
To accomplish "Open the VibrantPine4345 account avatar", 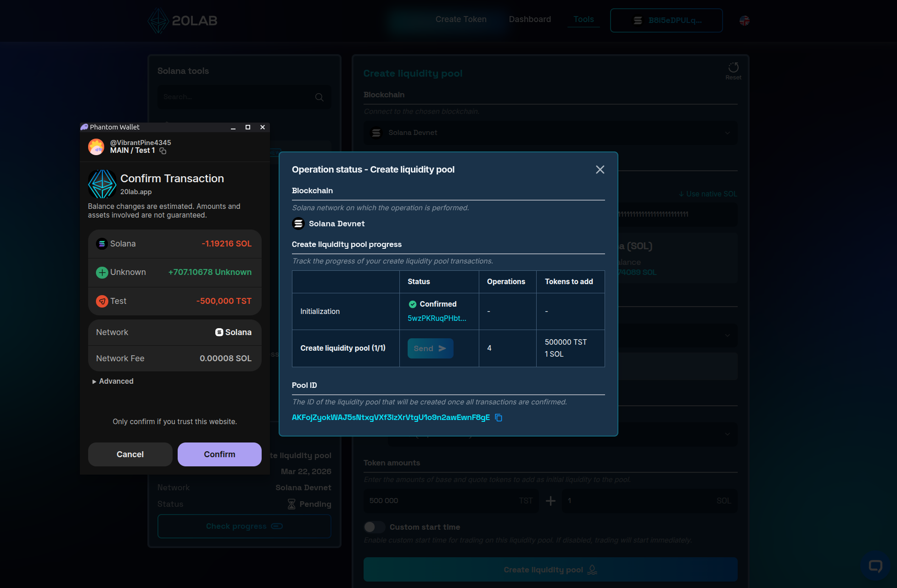I will [96, 147].
